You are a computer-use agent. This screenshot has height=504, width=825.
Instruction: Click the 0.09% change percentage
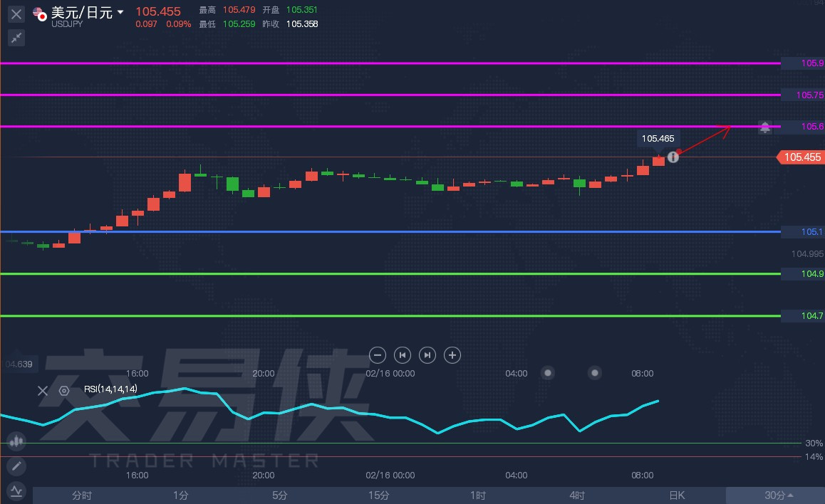tap(178, 24)
